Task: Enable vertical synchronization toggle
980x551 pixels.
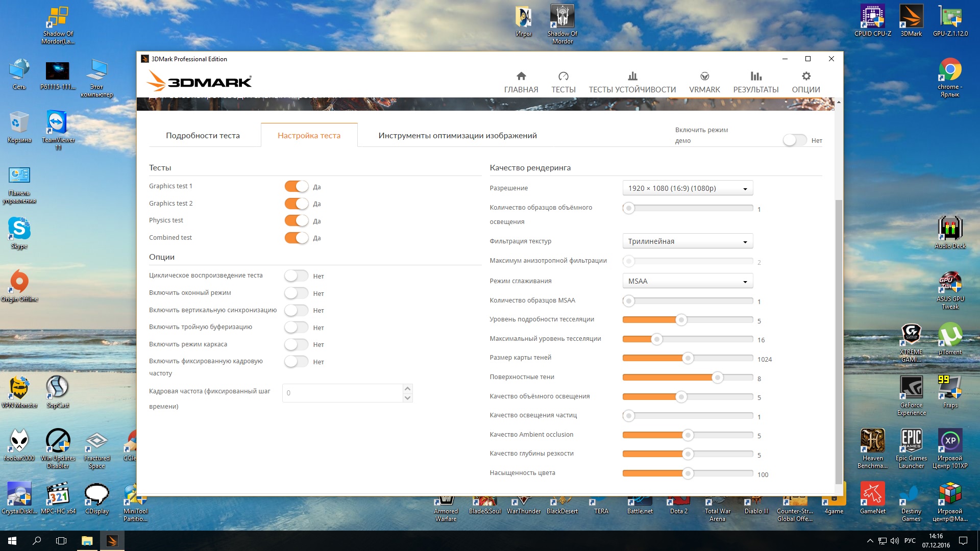Action: (296, 310)
